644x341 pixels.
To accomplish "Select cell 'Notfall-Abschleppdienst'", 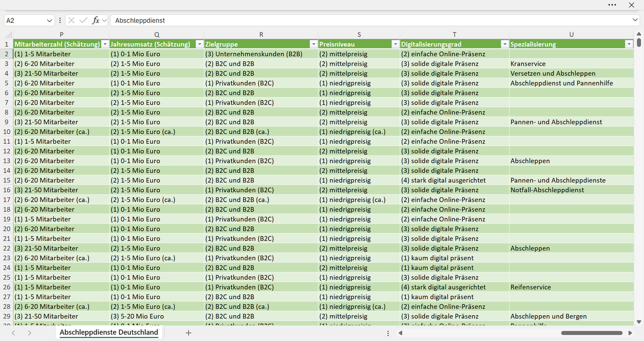I will (x=571, y=190).
